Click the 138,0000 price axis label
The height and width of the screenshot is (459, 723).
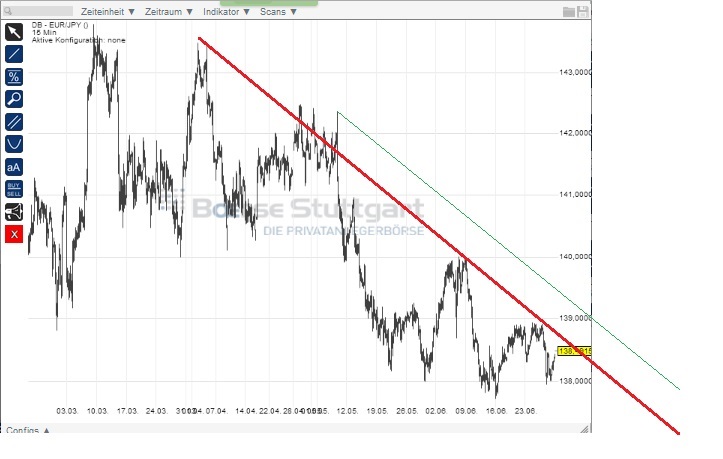pos(575,381)
